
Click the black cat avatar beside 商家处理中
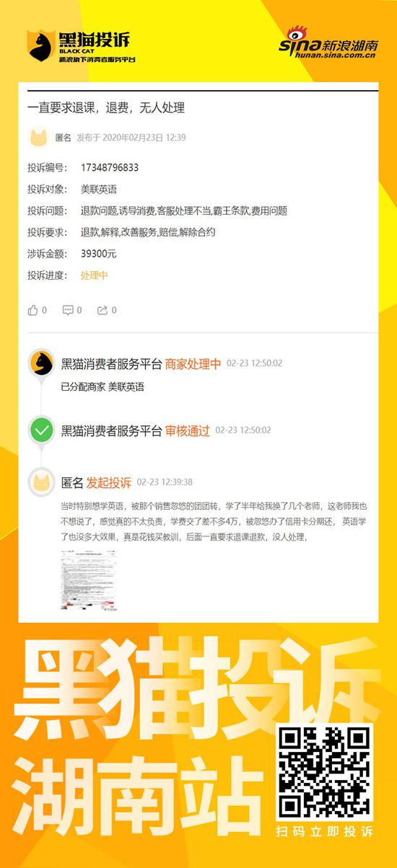(x=42, y=364)
